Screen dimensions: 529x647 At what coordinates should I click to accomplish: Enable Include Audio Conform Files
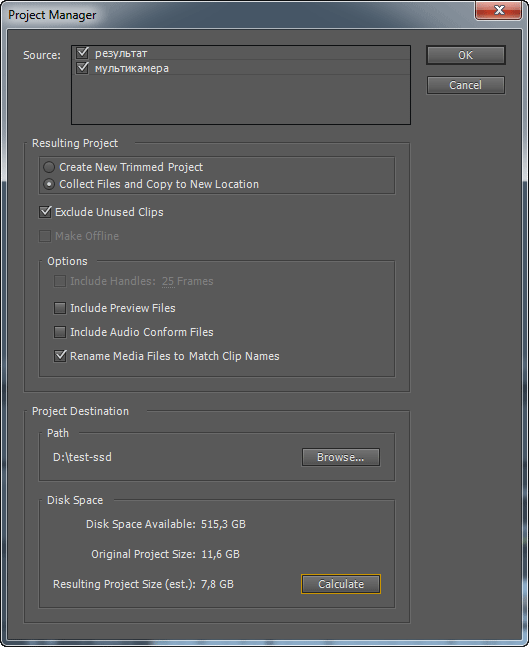(x=60, y=332)
